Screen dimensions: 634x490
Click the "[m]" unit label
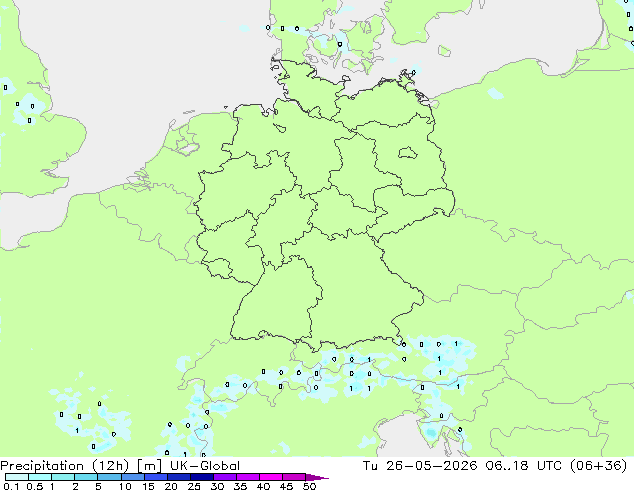149,466
